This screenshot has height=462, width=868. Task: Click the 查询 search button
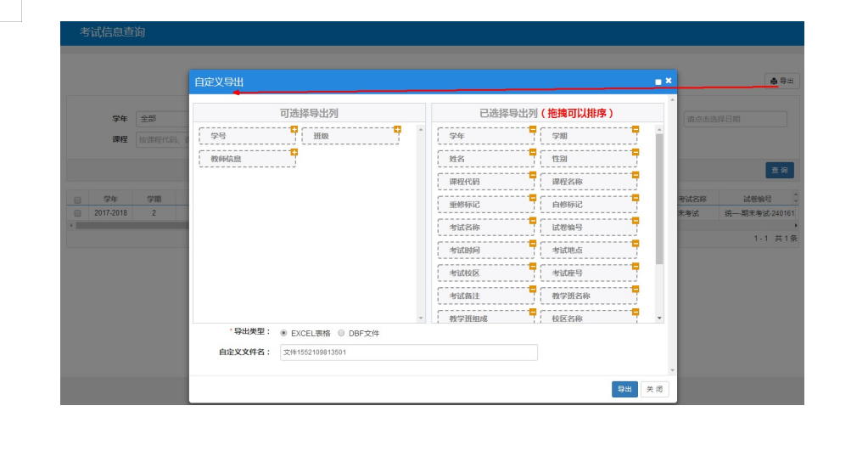tap(780, 171)
